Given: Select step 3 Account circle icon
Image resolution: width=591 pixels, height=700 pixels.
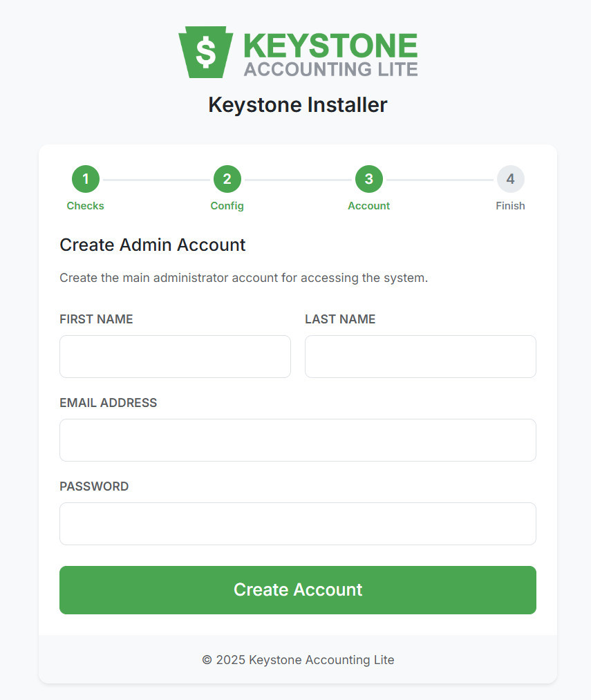Looking at the screenshot, I should tap(368, 178).
